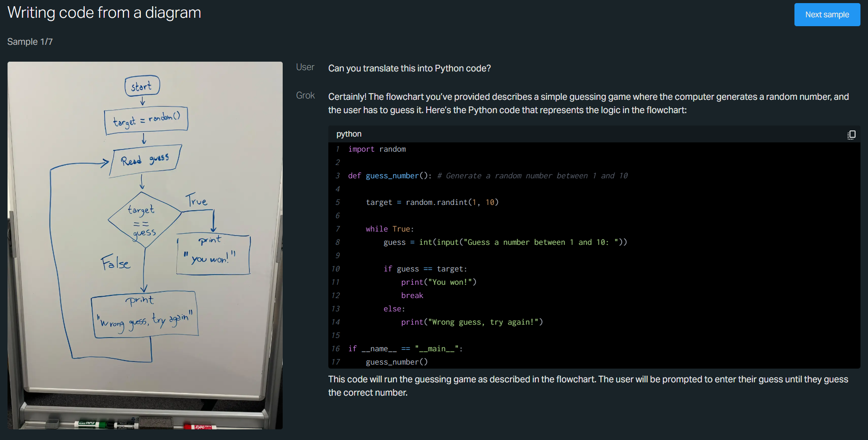Click the final 'guess_number()' call line

(x=397, y=362)
